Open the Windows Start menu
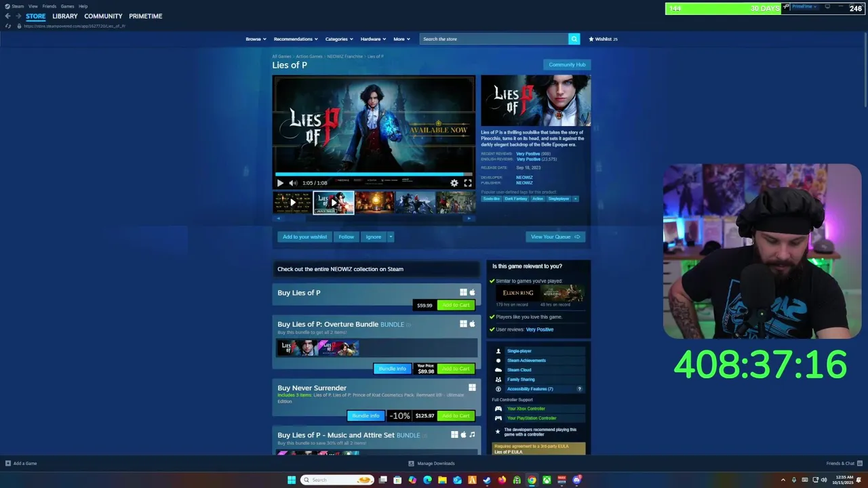Viewport: 868px width, 488px height. click(292, 480)
